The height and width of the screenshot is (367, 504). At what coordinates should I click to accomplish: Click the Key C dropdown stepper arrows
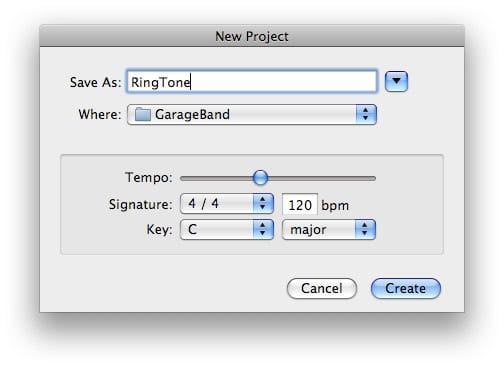click(263, 229)
